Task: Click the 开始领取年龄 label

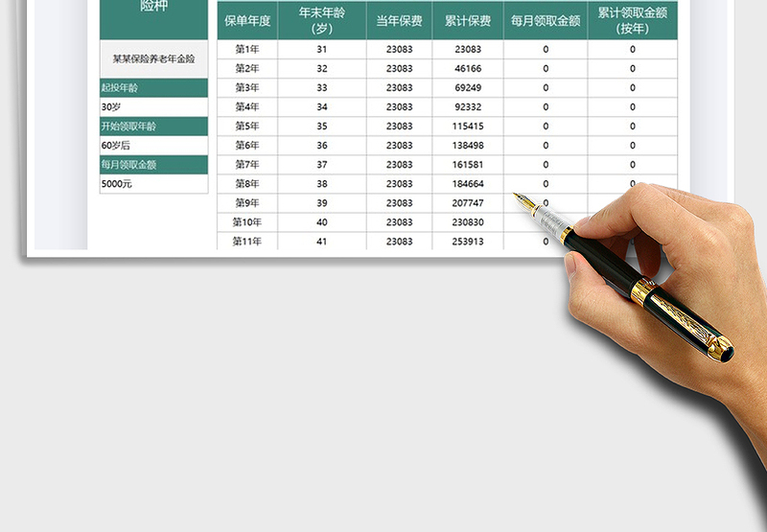Action: (x=154, y=127)
